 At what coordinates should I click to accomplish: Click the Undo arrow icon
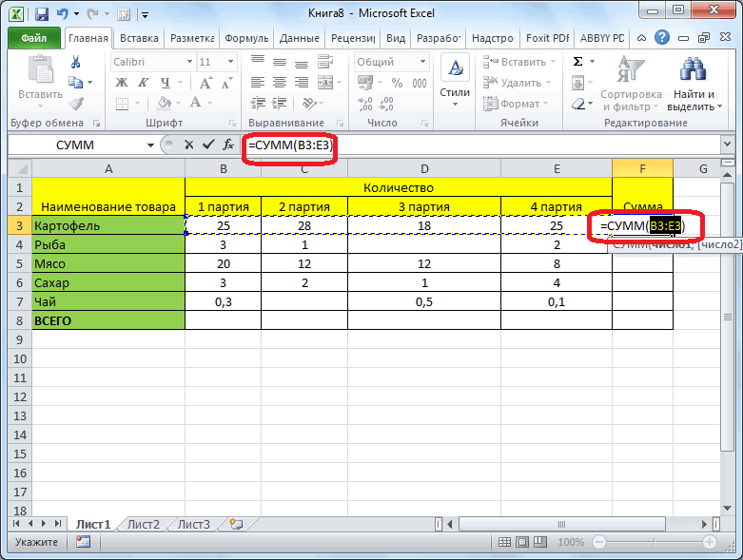pyautogui.click(x=63, y=14)
